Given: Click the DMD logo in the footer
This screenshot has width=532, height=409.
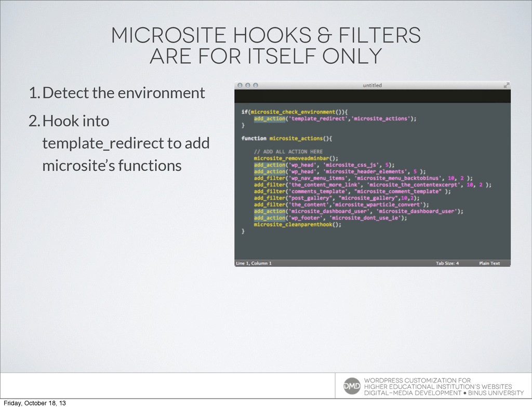Looking at the screenshot, I should click(x=352, y=386).
